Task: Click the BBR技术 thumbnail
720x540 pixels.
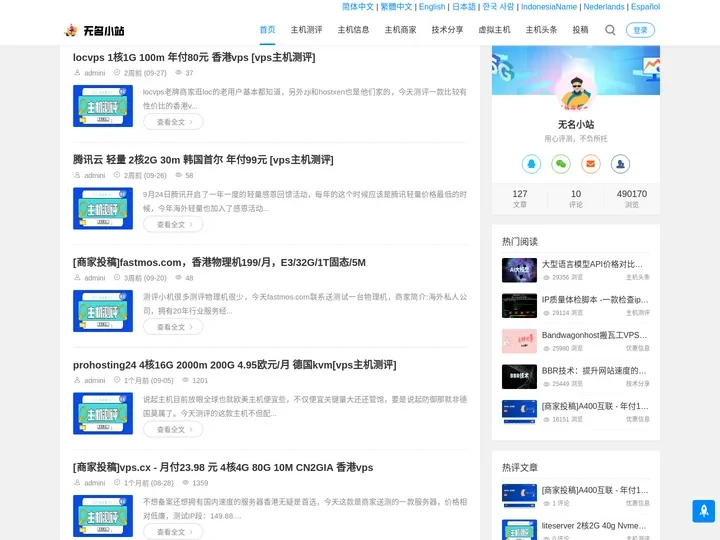Action: coord(519,377)
